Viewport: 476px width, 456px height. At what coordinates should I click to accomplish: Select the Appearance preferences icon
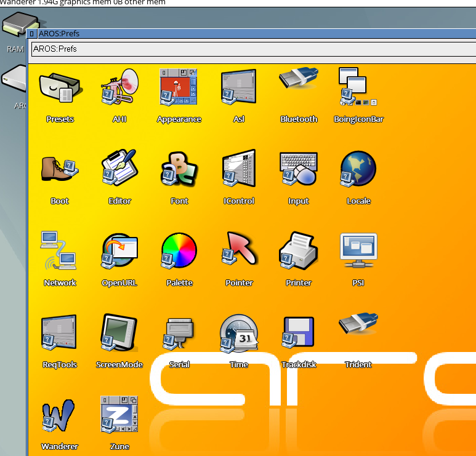[x=179, y=87]
